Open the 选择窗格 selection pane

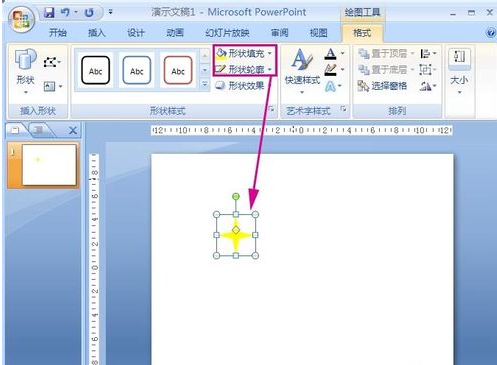pyautogui.click(x=382, y=86)
